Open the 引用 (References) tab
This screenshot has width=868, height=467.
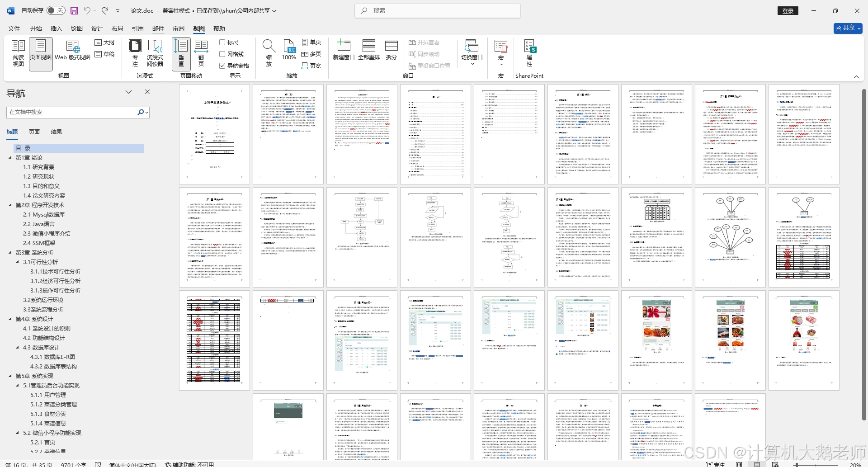click(138, 28)
